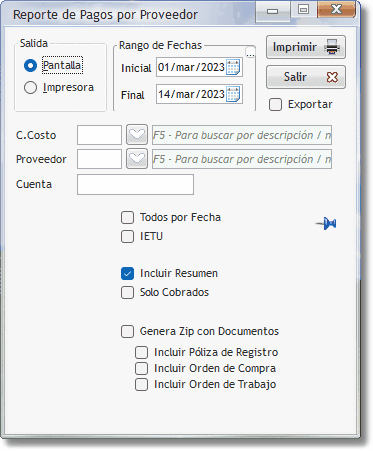Viewport: 373px width, 451px height.
Task: Enable the Exportar checkbox
Action: coord(275,104)
